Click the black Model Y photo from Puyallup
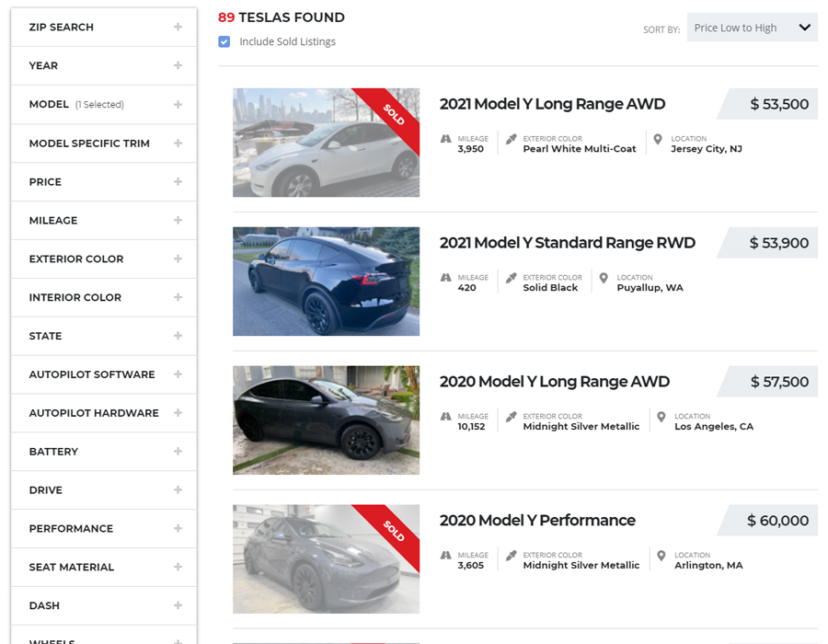The width and height of the screenshot is (828, 644). click(x=326, y=282)
